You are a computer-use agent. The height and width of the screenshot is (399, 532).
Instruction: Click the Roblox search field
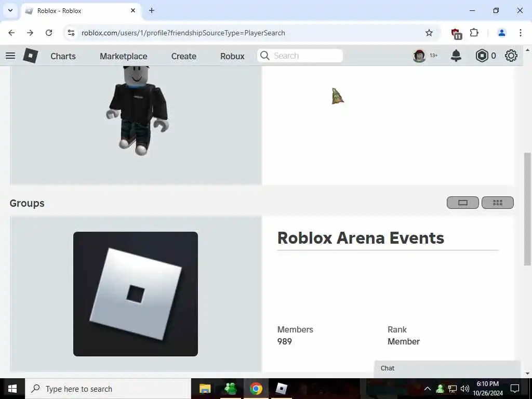(300, 56)
